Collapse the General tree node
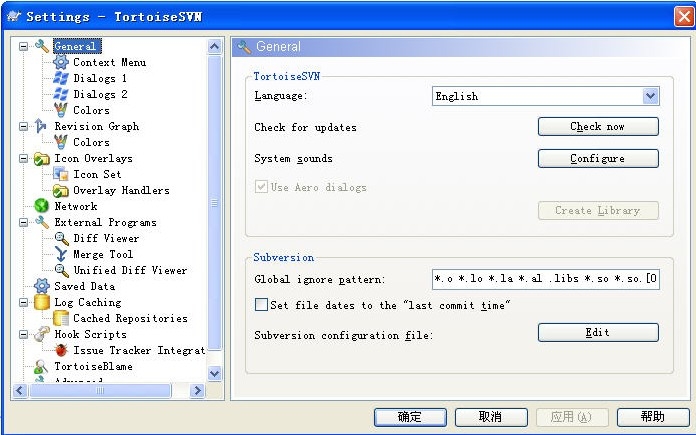Viewport: 696px width, 435px height. (x=24, y=46)
